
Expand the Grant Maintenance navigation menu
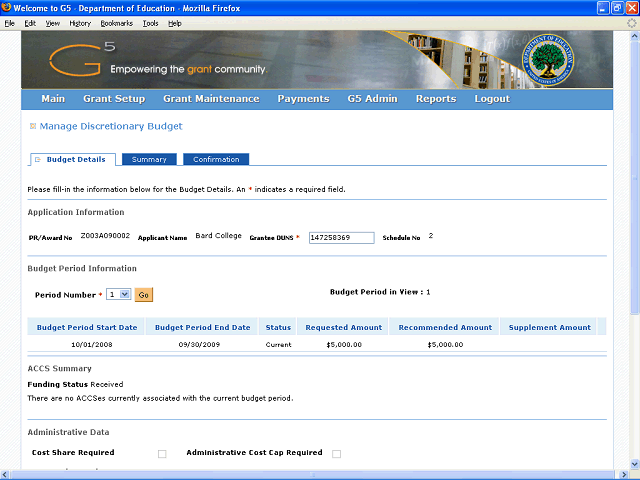pos(211,99)
